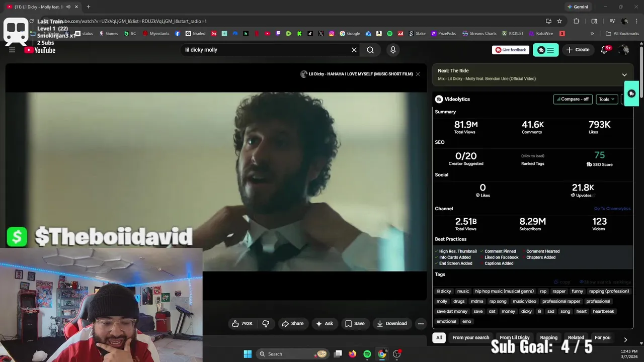Open the Gemini button in Chrome

(x=577, y=7)
